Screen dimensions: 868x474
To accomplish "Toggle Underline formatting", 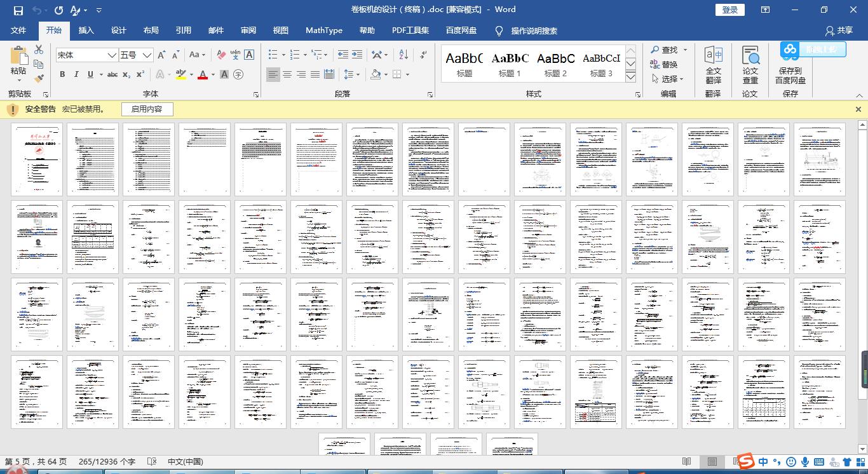I will click(90, 74).
